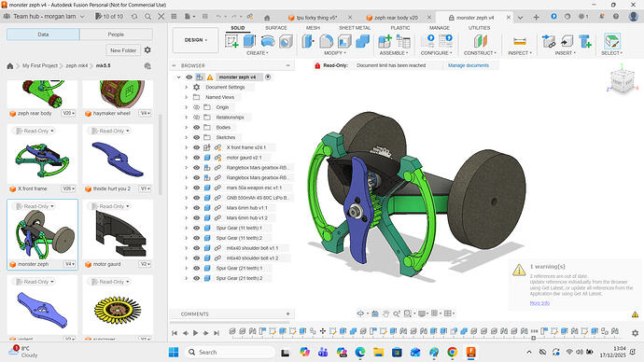
Task: Click the Windows taskbar search box
Action: 230,352
